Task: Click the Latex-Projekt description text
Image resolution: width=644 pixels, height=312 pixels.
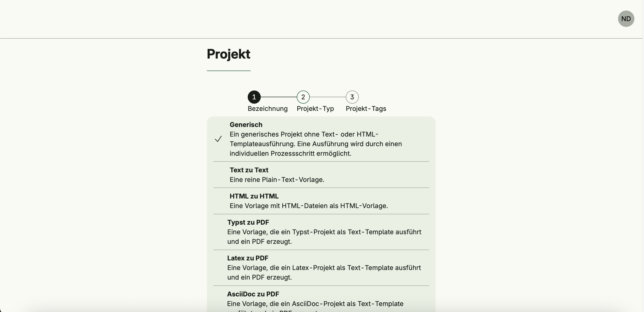Action: (x=324, y=272)
